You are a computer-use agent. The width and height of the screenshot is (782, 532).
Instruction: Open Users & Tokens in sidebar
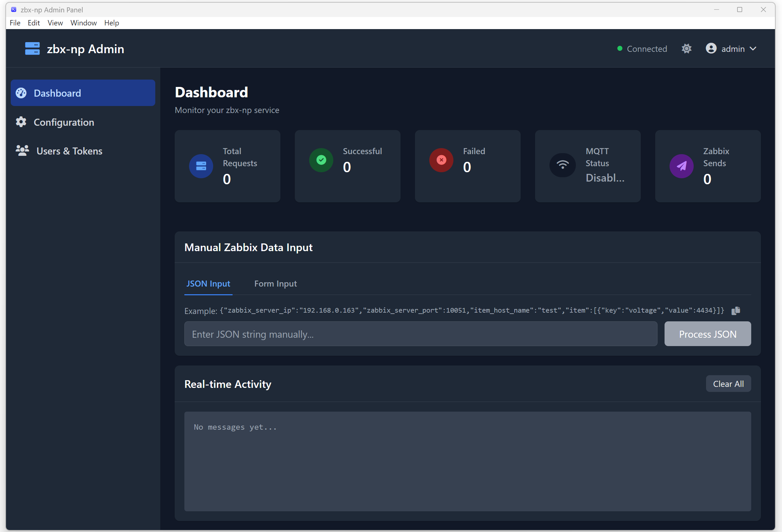(x=69, y=151)
